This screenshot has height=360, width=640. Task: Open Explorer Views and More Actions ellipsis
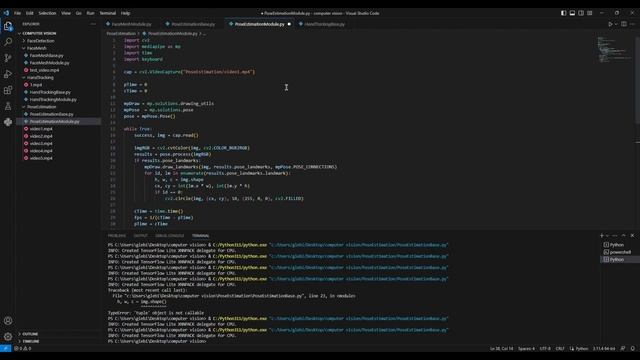tap(93, 24)
